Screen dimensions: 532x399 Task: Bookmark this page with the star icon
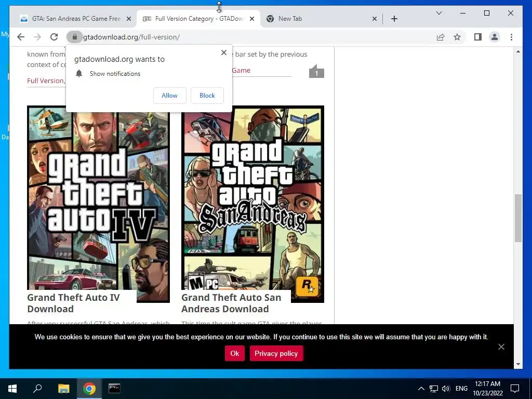tap(457, 37)
